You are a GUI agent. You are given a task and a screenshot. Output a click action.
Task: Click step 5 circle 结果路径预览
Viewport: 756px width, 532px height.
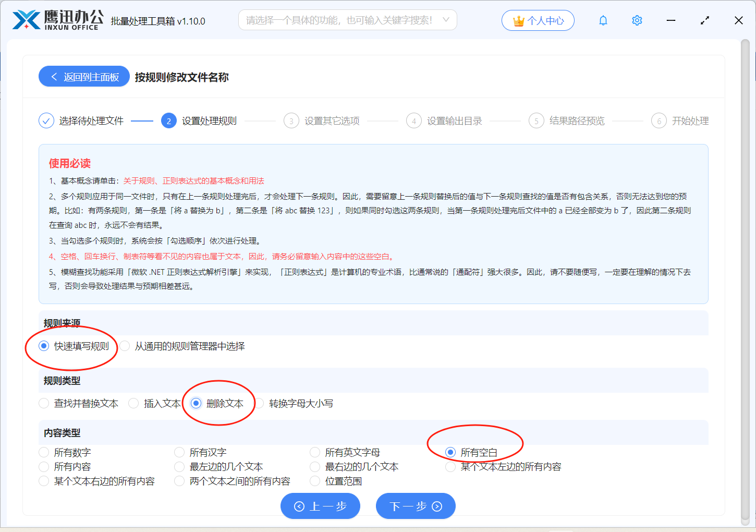(x=536, y=121)
